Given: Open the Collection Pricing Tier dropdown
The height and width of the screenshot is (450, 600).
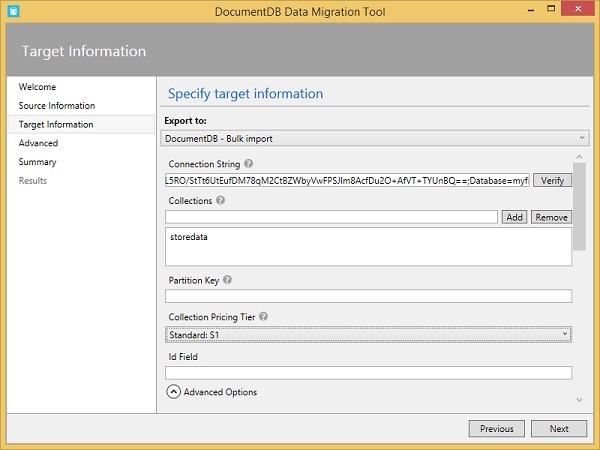Looking at the screenshot, I should pyautogui.click(x=368, y=335).
